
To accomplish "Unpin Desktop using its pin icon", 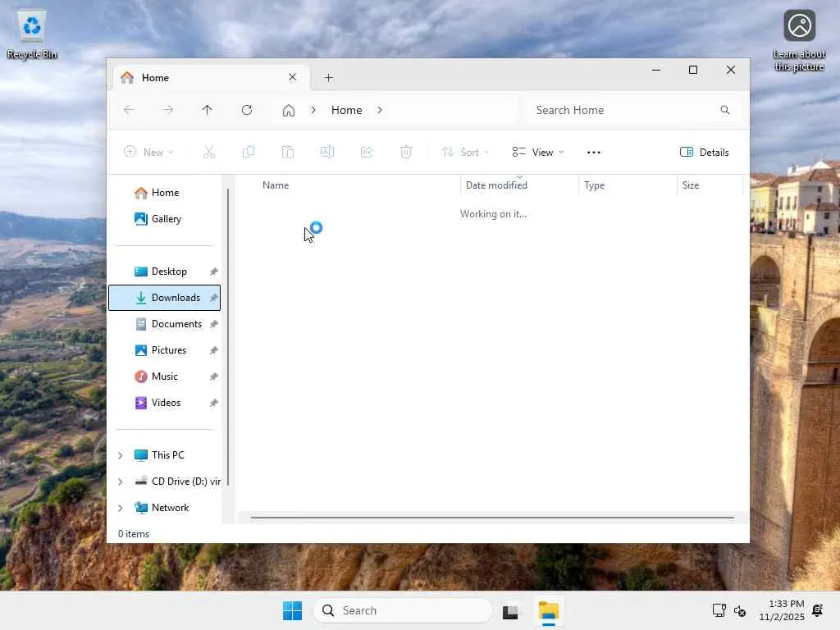I will pyautogui.click(x=214, y=272).
